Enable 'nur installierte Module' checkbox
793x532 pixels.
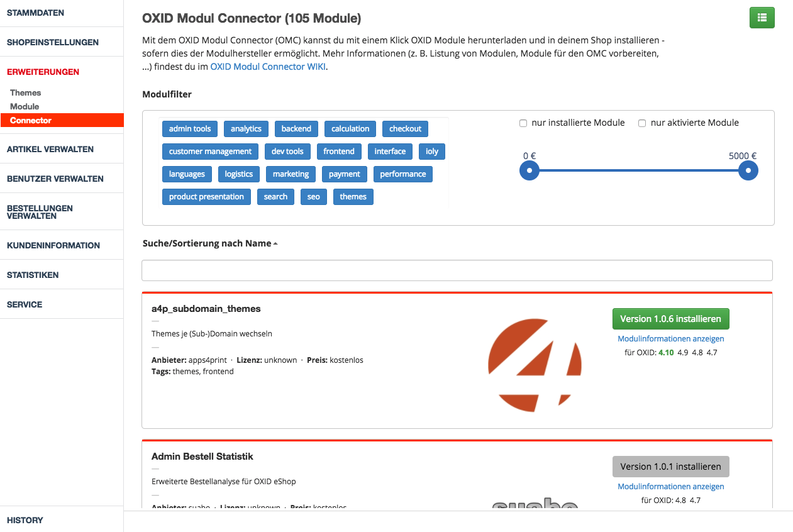click(523, 123)
